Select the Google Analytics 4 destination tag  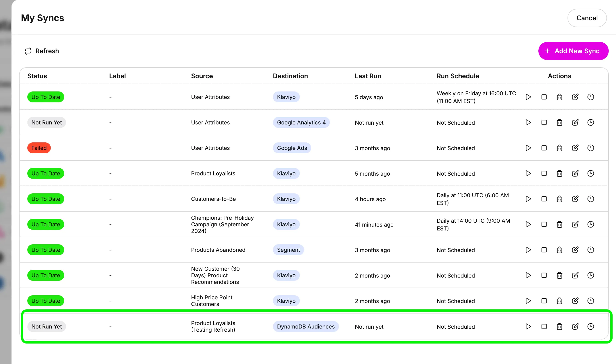[x=301, y=122]
